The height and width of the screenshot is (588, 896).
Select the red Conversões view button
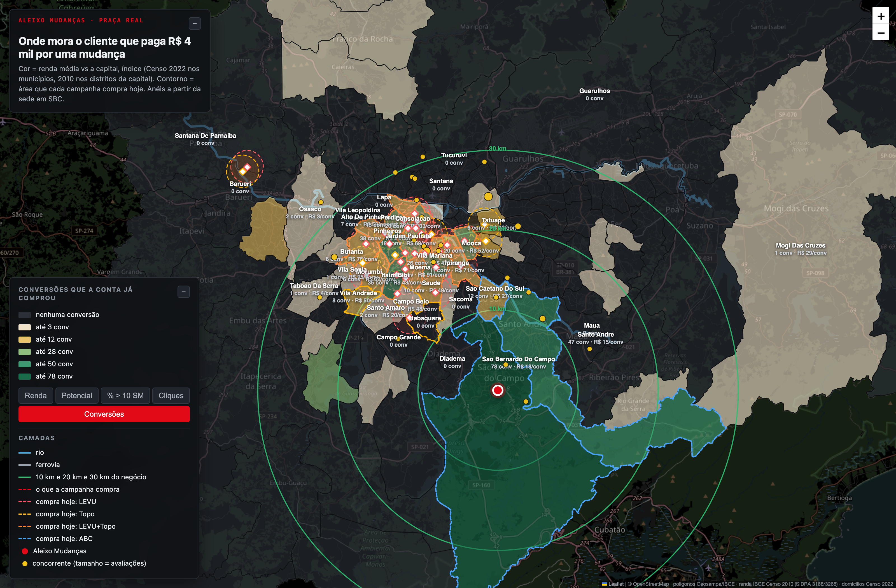[104, 414]
